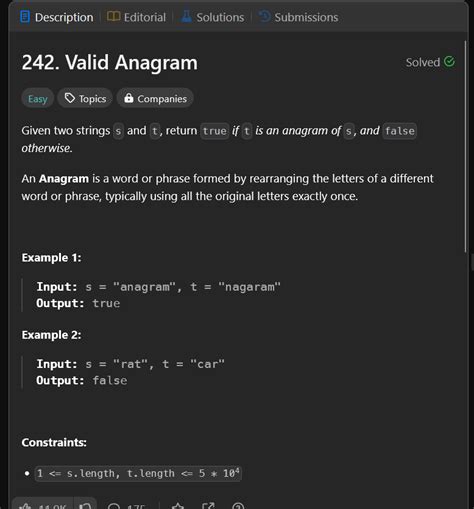
Task: Click the share external-link icon
Action: [208, 506]
